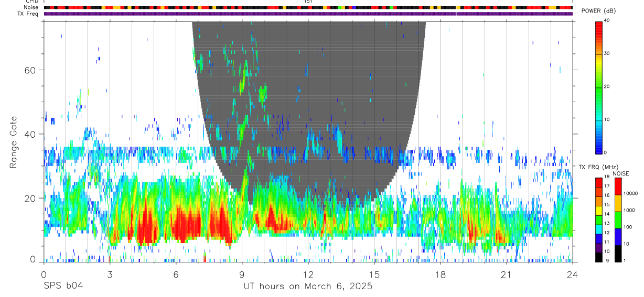The image size is (644, 297).
Task: Click the 100 tick on NOISE scale
Action: [628, 227]
